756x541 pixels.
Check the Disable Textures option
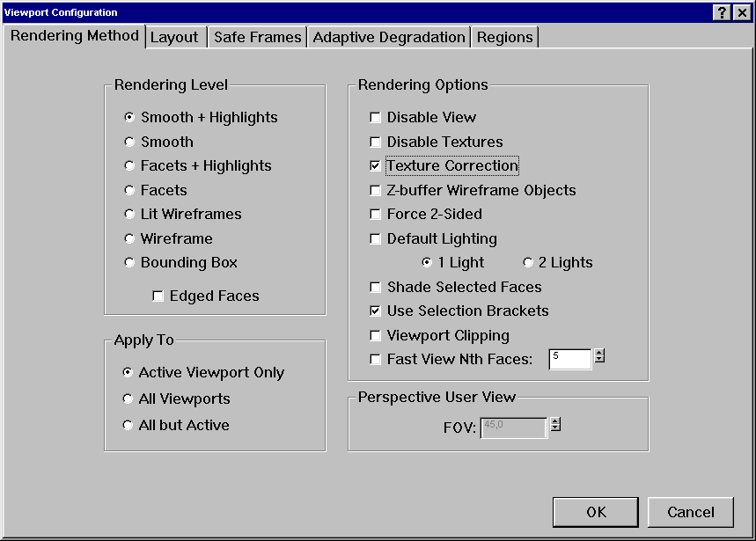pos(376,142)
